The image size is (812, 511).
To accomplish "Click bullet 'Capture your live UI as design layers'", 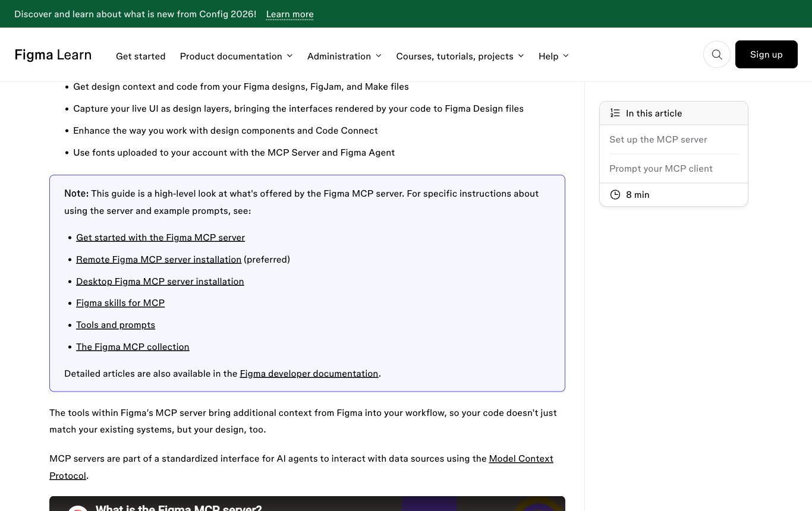I will 298,109.
